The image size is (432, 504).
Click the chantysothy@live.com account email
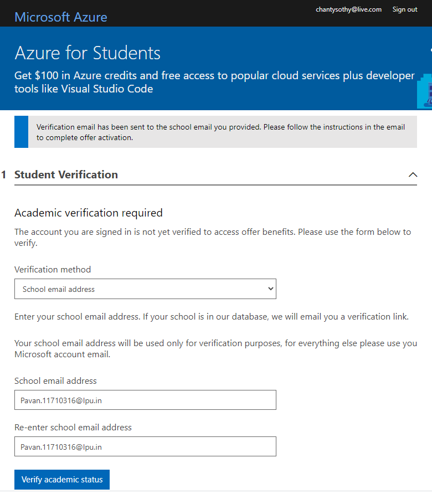coord(348,9)
